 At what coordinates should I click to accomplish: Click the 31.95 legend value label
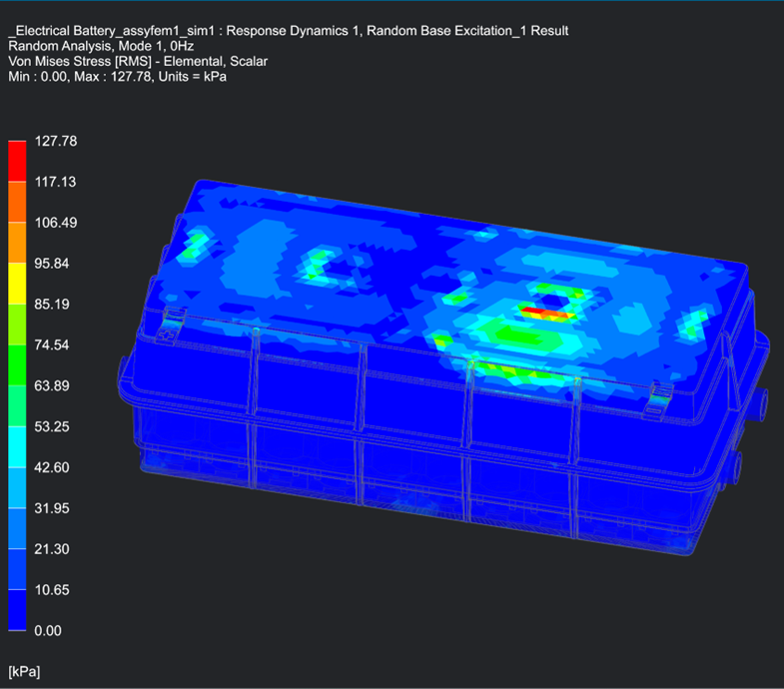(52, 508)
